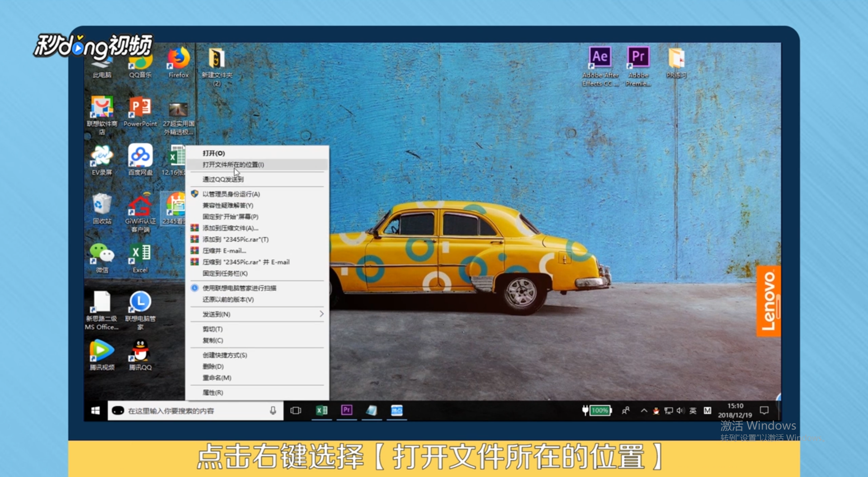Choose 通过QQ发送到 in the context menu
868x477 pixels.
(x=257, y=179)
